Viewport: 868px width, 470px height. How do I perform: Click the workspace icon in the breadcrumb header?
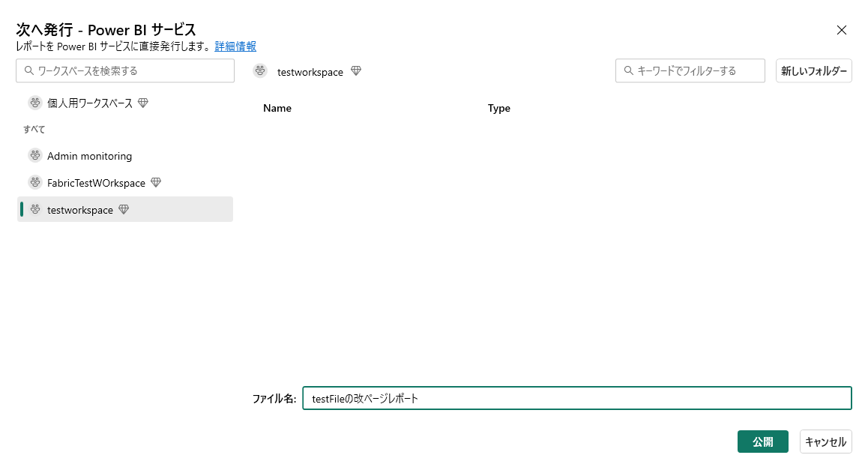(x=260, y=71)
